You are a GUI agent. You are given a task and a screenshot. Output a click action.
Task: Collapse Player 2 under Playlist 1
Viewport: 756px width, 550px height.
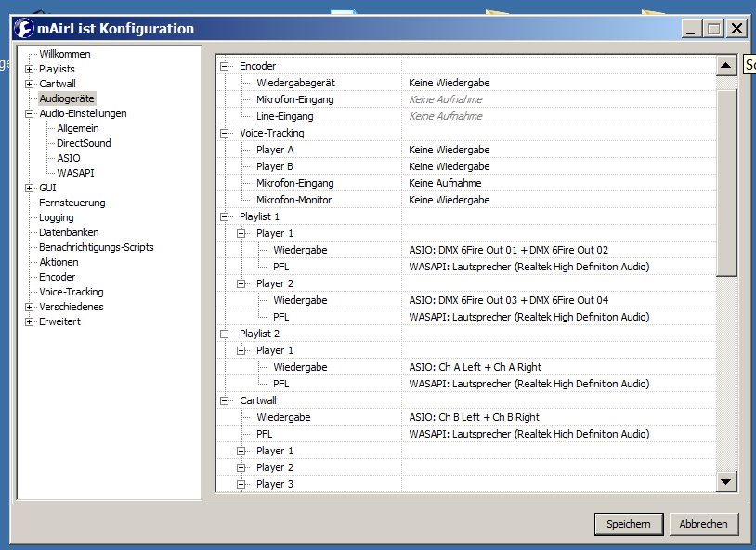[x=241, y=283]
